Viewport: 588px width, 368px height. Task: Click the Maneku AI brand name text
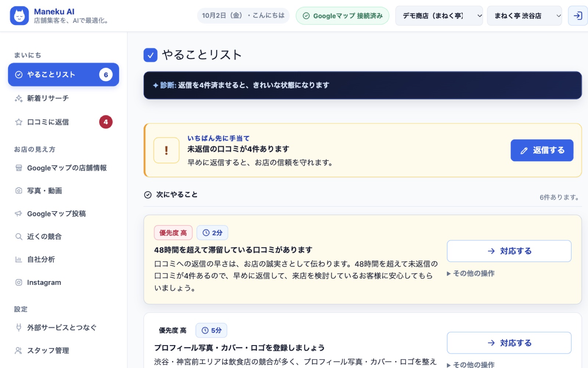click(54, 11)
